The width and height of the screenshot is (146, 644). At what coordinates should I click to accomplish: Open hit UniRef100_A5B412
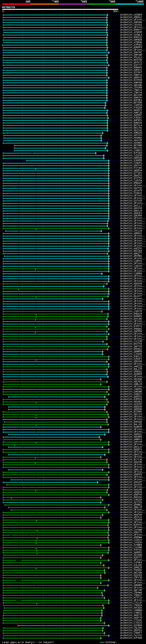(131, 17)
